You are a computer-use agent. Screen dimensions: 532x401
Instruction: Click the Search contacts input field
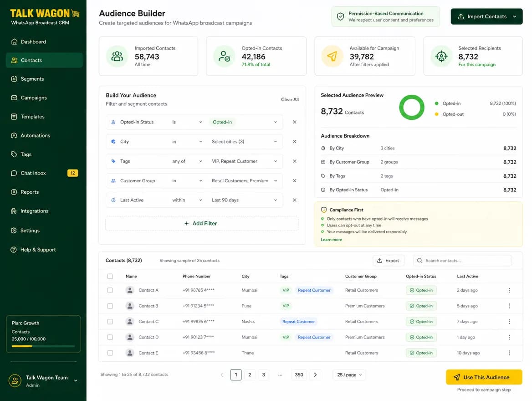coord(462,261)
